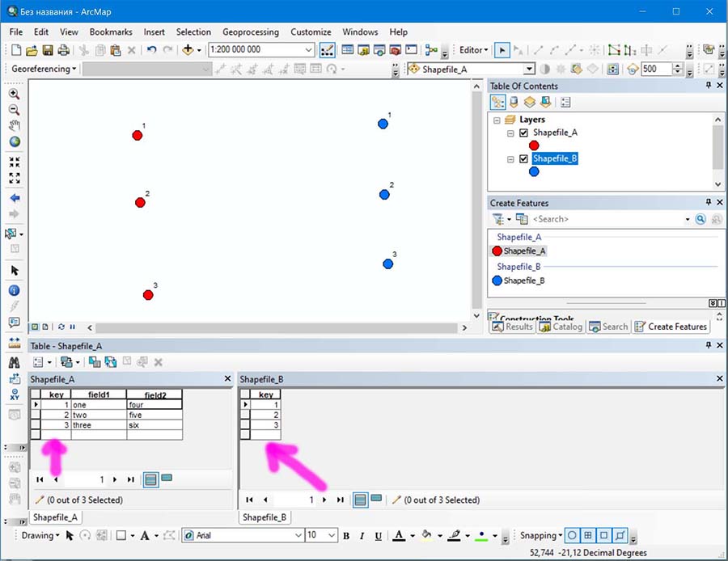Image resolution: width=728 pixels, height=561 pixels.
Task: Open the Customize menu
Action: coord(311,32)
